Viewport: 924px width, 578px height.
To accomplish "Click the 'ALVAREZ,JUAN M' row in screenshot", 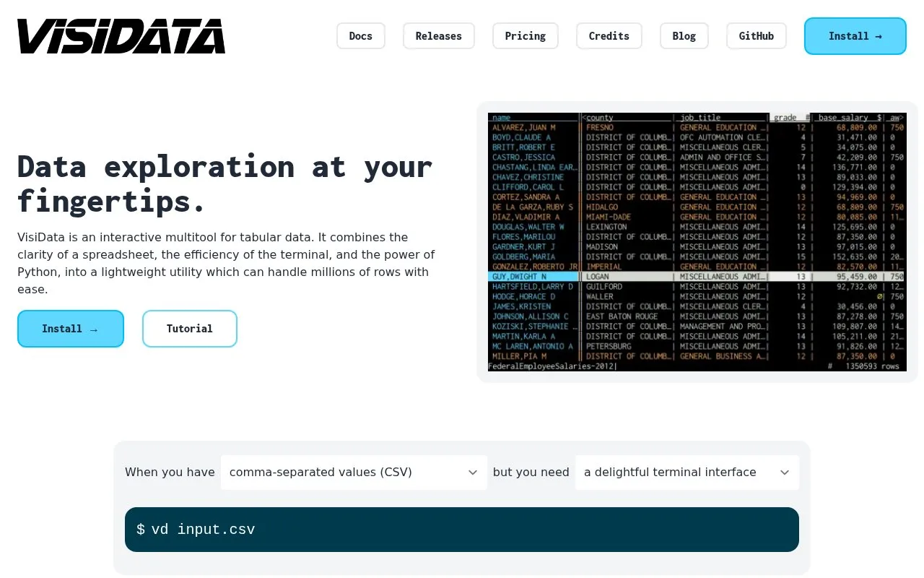I will (697, 128).
